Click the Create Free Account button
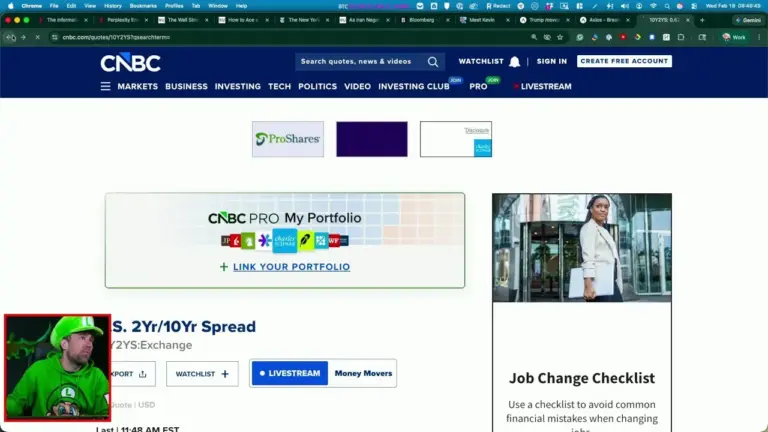 (624, 61)
